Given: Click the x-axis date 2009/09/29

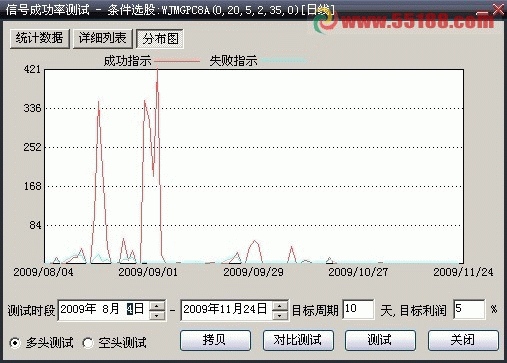Looking at the screenshot, I should 253,272.
